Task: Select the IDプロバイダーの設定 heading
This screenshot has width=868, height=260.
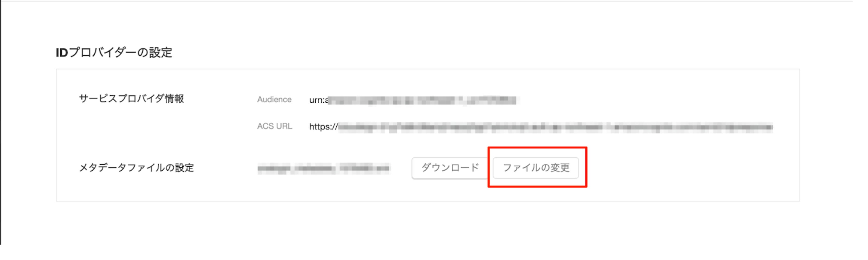Action: (114, 53)
